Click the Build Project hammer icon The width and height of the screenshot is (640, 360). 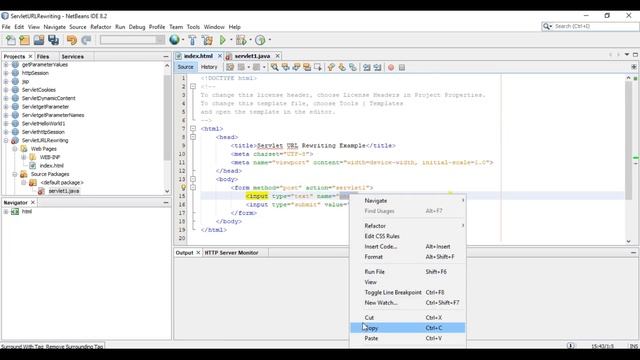pyautogui.click(x=192, y=40)
